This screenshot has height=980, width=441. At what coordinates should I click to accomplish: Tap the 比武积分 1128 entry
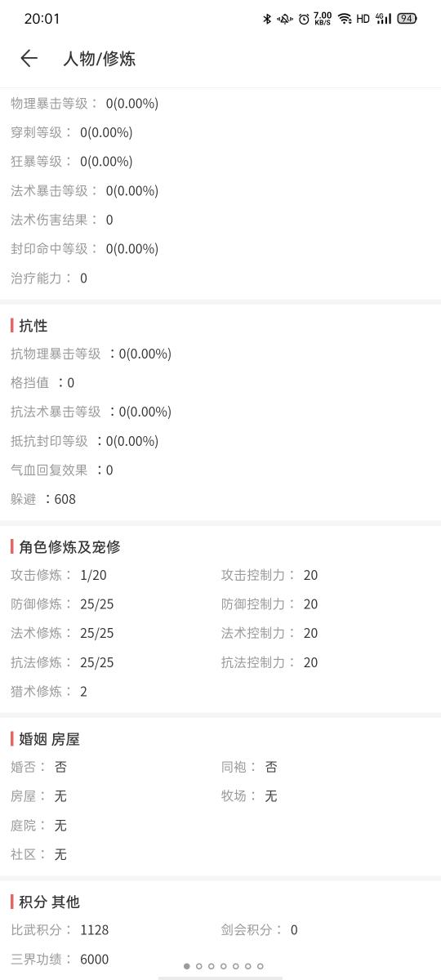pyautogui.click(x=60, y=929)
